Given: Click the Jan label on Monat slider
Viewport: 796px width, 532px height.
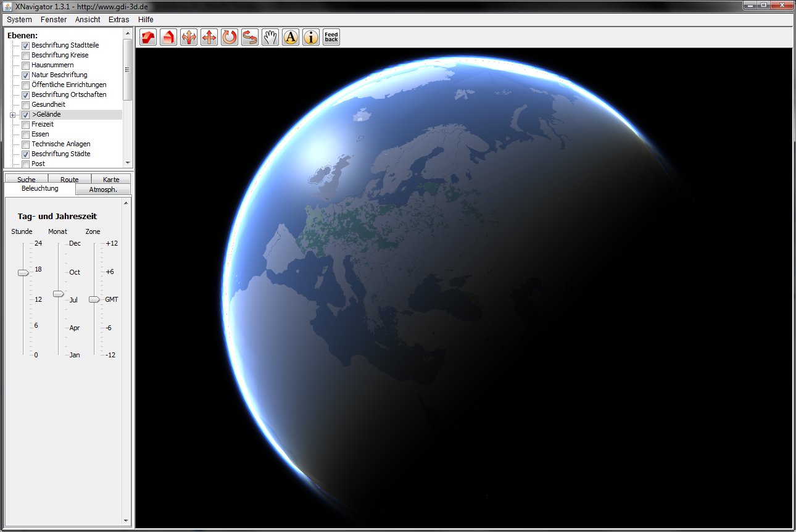Looking at the screenshot, I should coord(75,355).
